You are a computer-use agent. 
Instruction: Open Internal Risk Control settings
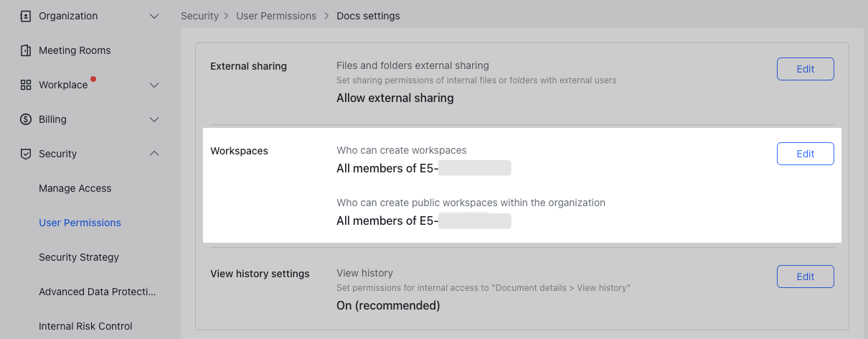pyautogui.click(x=85, y=326)
